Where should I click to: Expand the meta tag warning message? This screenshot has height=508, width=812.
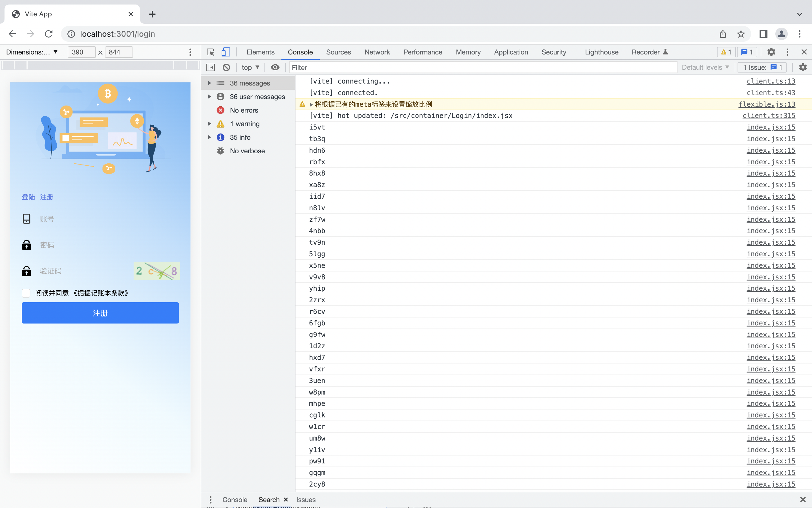tap(311, 104)
